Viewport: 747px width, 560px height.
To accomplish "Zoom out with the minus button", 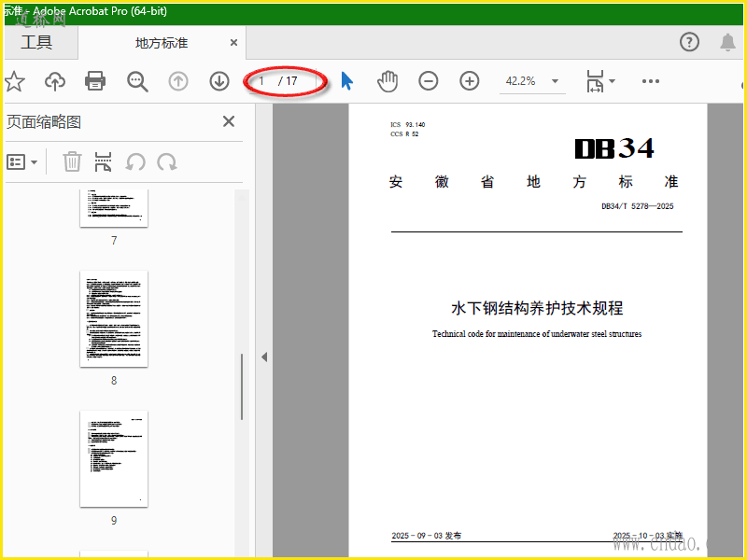I will pos(429,81).
